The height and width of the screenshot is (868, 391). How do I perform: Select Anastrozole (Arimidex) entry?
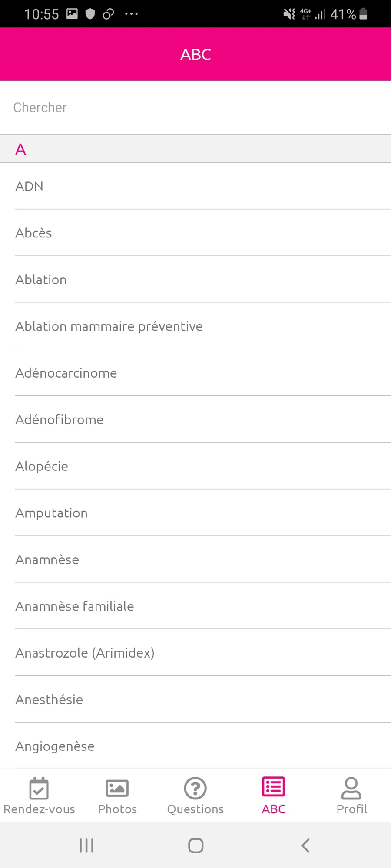click(x=195, y=653)
